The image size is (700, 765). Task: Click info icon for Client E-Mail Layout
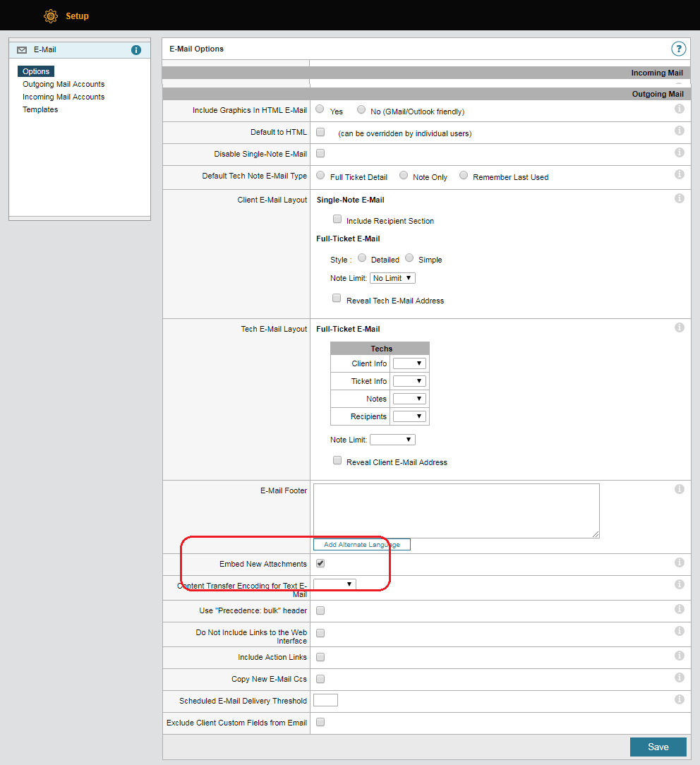(679, 198)
